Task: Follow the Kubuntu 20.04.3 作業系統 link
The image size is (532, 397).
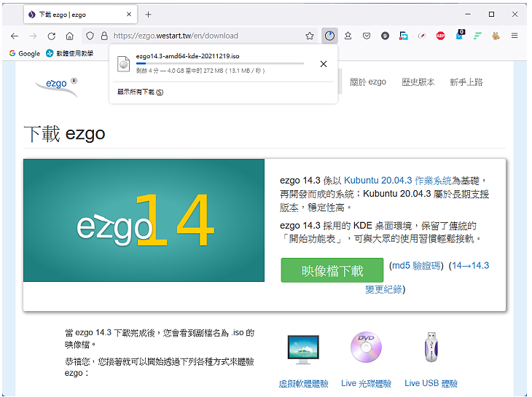Action: [x=398, y=181]
